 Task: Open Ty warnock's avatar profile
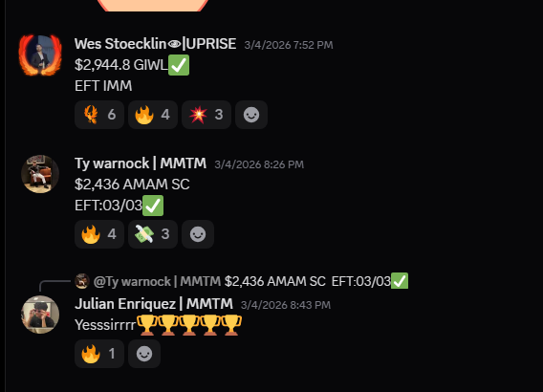pos(40,174)
